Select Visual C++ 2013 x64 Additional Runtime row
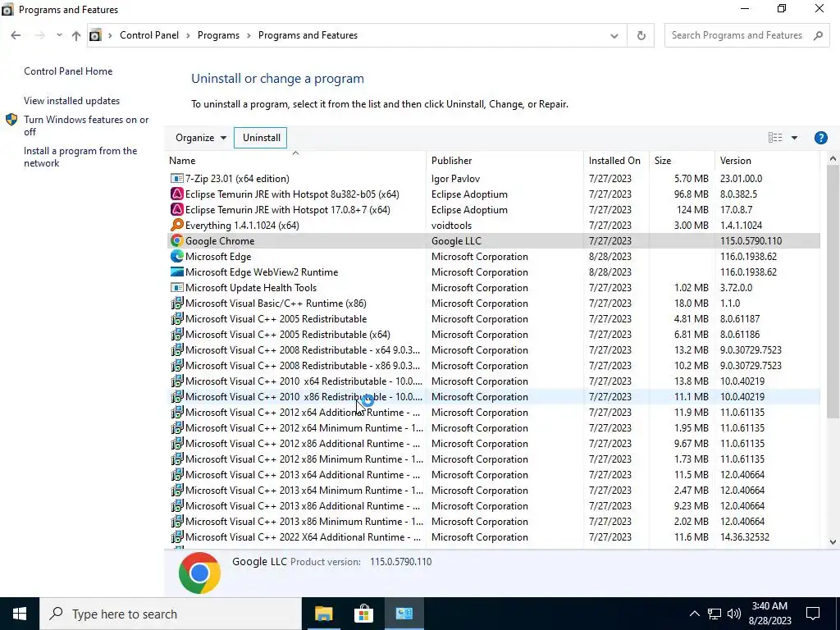The image size is (840, 630). pyautogui.click(x=493, y=475)
